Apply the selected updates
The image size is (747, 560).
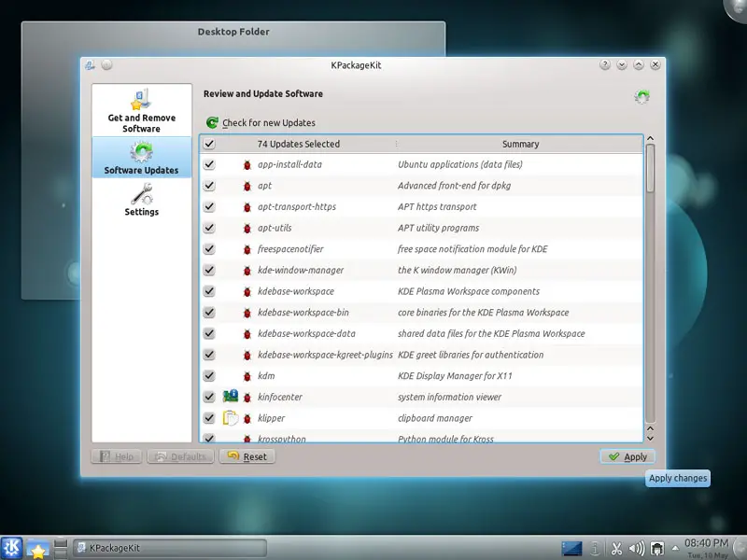tap(627, 456)
